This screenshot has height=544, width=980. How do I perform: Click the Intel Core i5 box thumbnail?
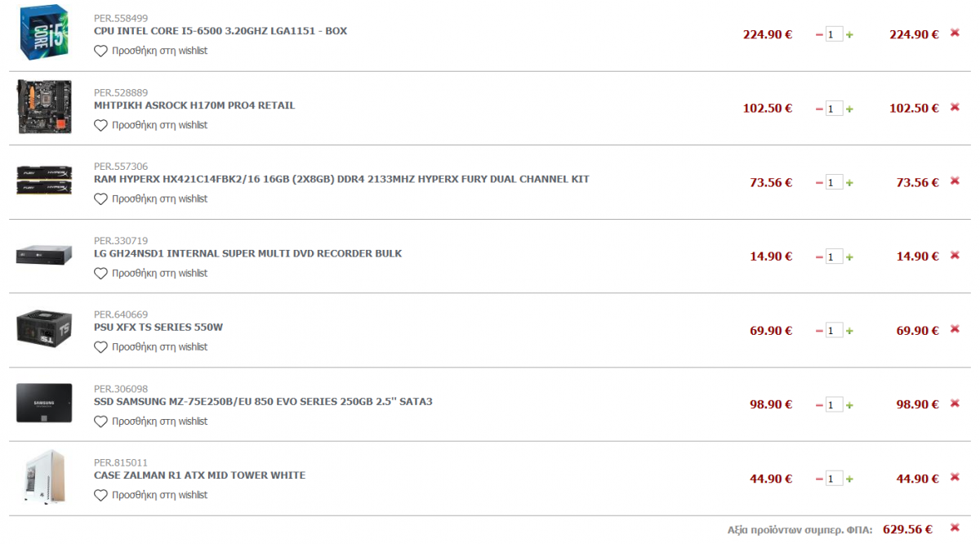43,33
